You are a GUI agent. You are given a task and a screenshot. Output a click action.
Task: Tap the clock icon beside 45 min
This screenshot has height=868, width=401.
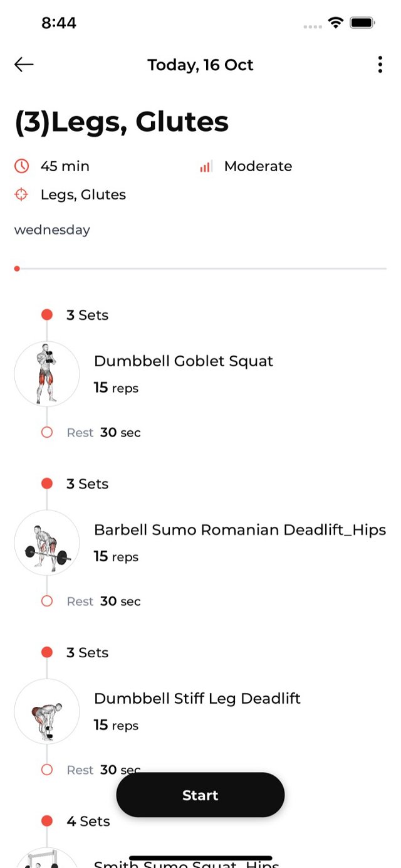pos(21,166)
